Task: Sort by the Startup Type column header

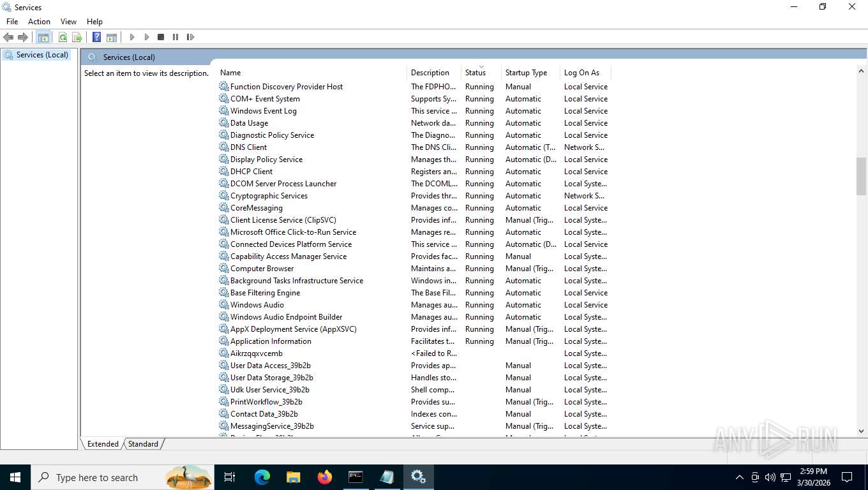Action: coord(530,73)
